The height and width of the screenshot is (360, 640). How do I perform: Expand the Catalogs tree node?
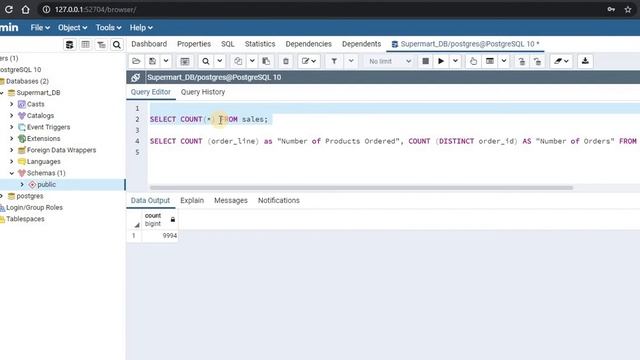(x=11, y=116)
